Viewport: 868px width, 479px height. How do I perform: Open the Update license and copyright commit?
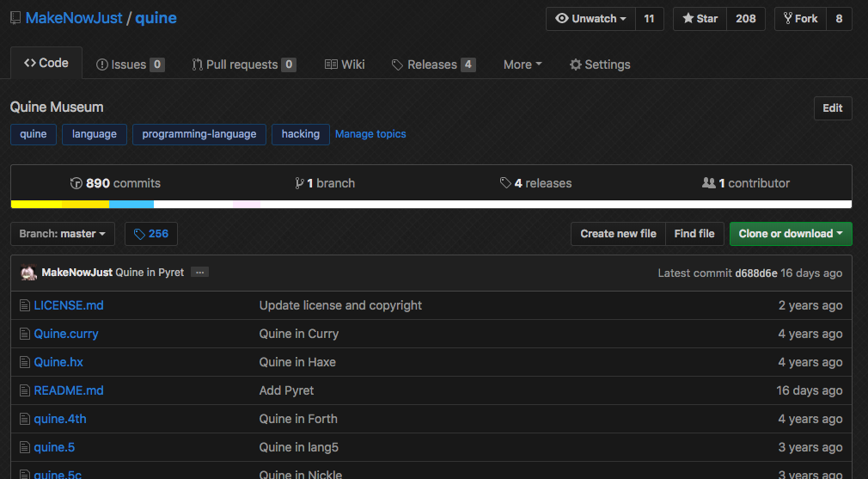(340, 305)
